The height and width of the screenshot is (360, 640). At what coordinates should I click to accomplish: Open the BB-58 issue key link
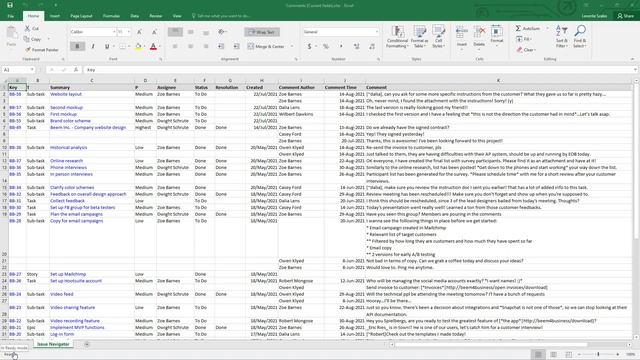(15, 94)
